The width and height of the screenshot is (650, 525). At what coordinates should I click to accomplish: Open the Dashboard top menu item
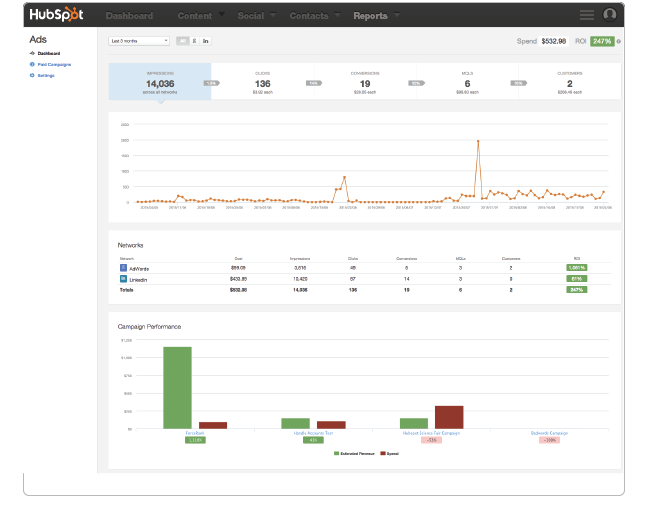[129, 16]
